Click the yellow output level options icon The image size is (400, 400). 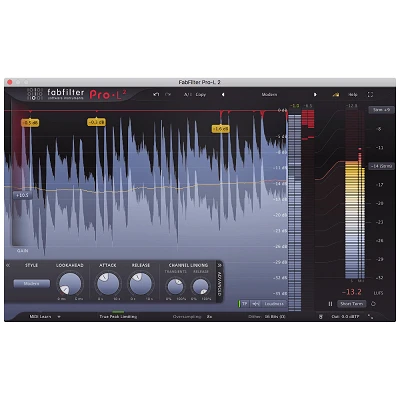click(336, 95)
